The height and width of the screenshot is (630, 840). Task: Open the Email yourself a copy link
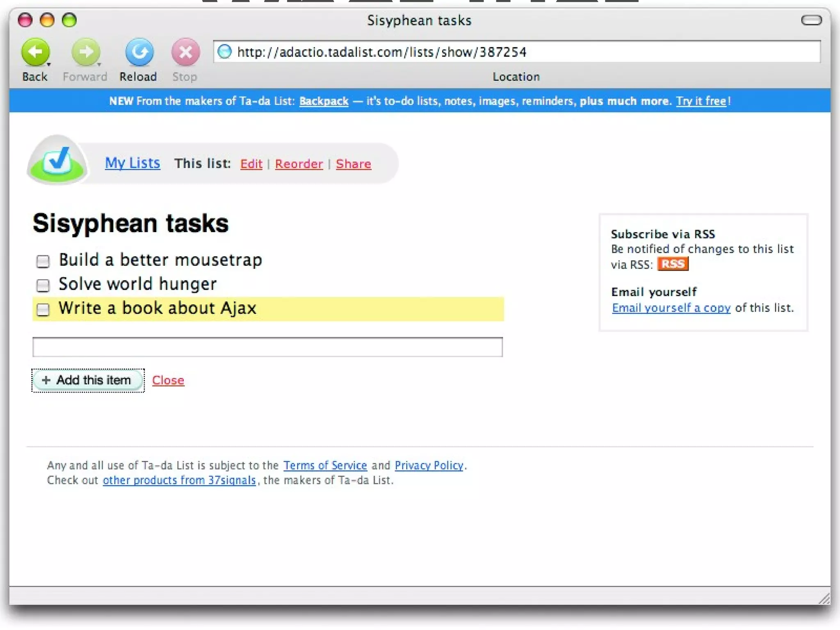point(671,308)
